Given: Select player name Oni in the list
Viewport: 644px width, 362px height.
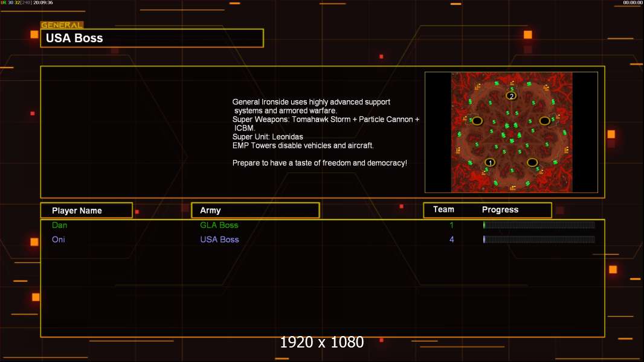Looking at the screenshot, I should tap(59, 240).
